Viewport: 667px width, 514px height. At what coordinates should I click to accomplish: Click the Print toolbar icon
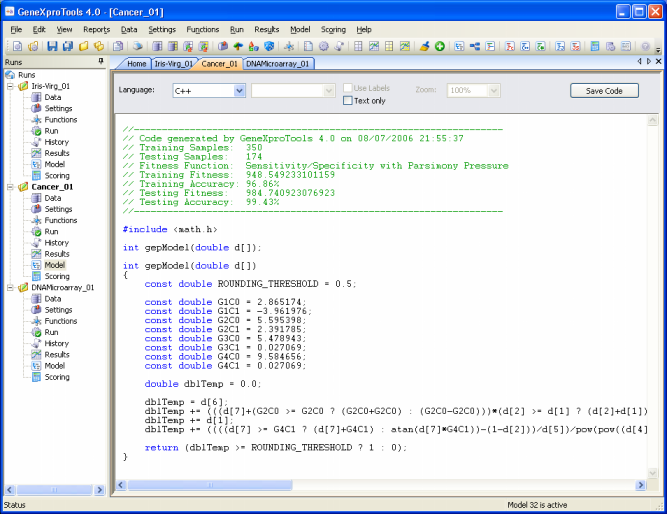click(x=137, y=46)
